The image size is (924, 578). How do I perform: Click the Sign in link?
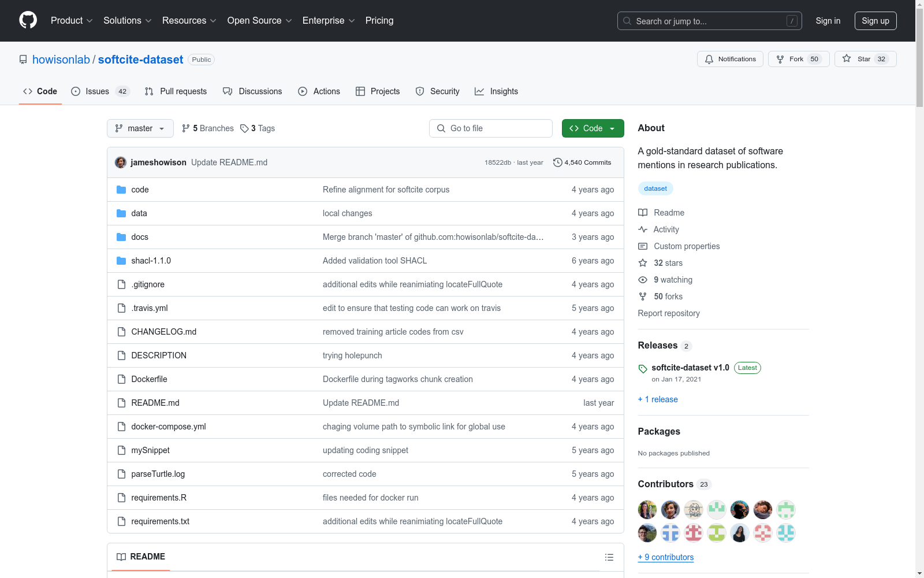tap(828, 21)
